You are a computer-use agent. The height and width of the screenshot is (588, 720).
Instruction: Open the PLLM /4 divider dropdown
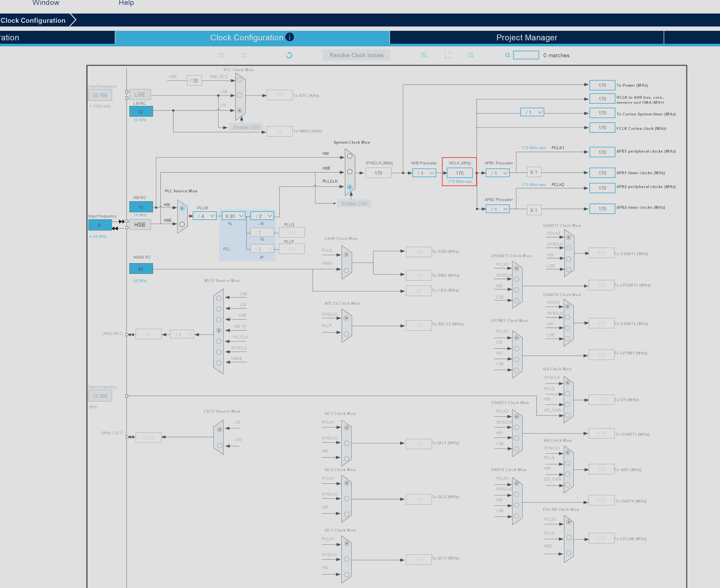pos(205,216)
